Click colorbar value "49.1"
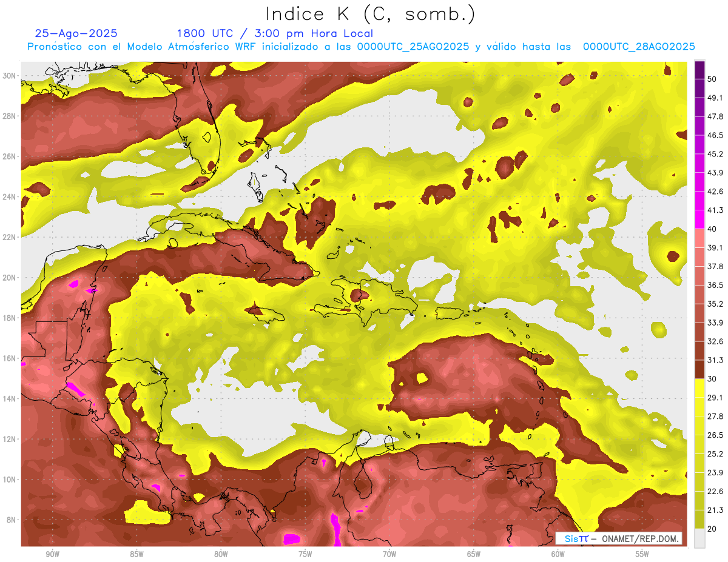 [715, 98]
